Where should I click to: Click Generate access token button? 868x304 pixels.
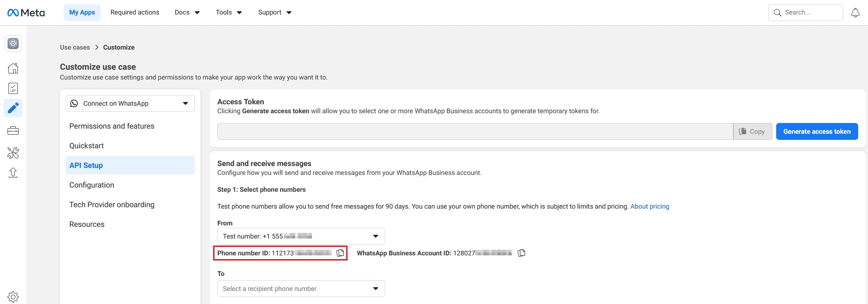817,131
